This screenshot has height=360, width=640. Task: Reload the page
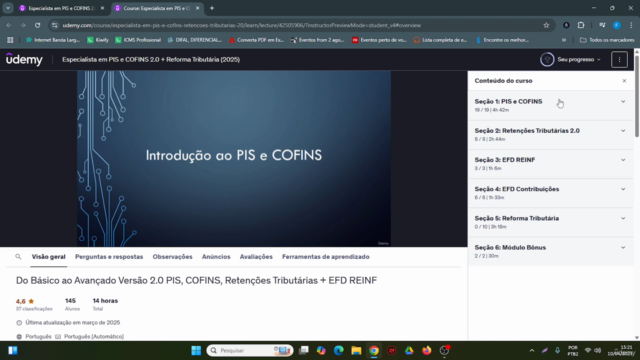pyautogui.click(x=38, y=25)
